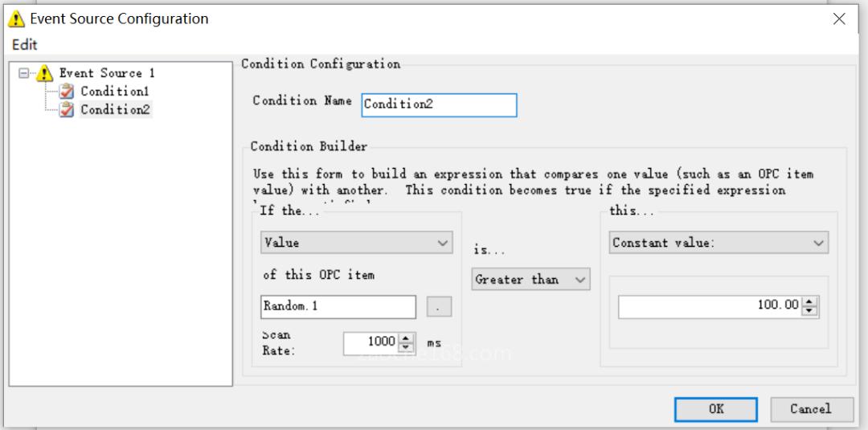868x430 pixels.
Task: Increase the Scan Rate with up arrow
Action: tap(407, 338)
